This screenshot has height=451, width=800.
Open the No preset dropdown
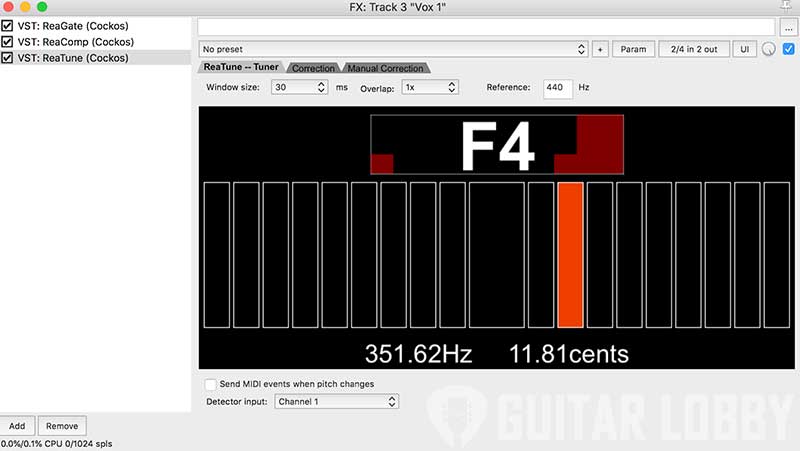(x=393, y=49)
